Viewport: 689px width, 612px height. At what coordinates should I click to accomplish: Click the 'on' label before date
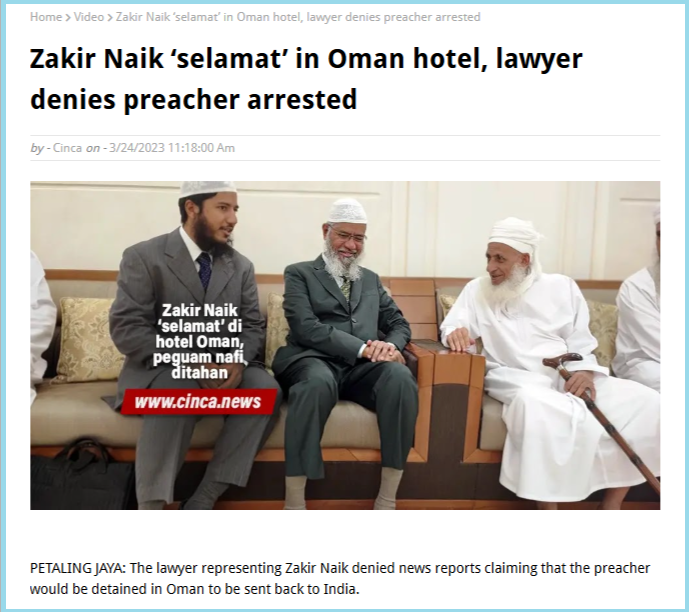click(x=92, y=148)
